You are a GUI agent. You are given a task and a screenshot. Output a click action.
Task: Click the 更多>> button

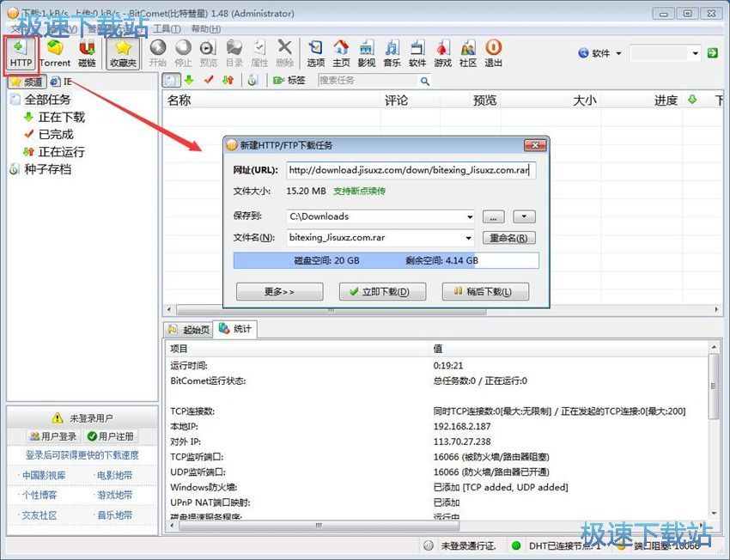click(279, 292)
